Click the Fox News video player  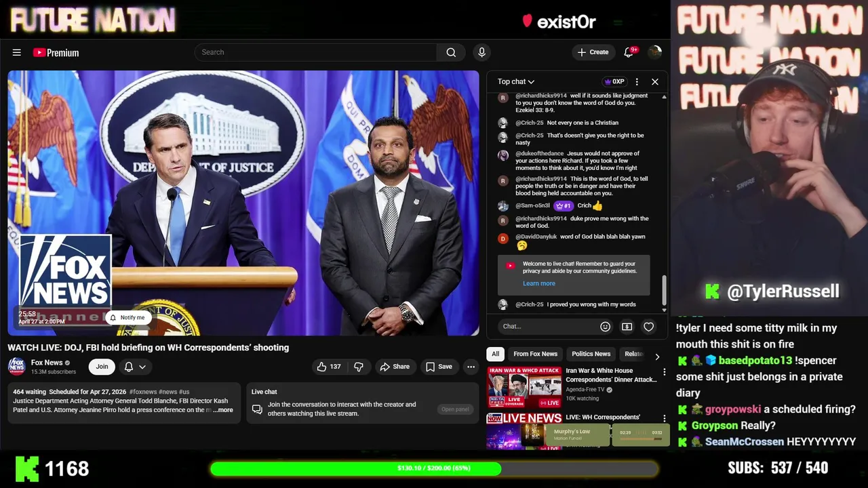pyautogui.click(x=243, y=203)
